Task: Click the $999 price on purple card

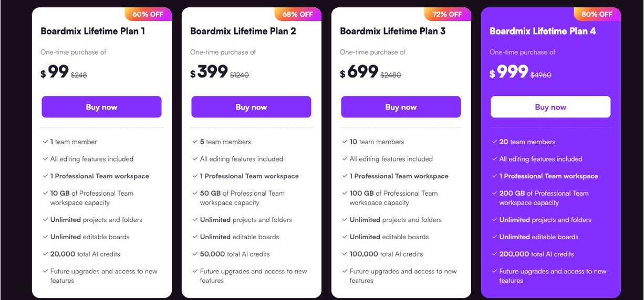Action: pyautogui.click(x=508, y=72)
